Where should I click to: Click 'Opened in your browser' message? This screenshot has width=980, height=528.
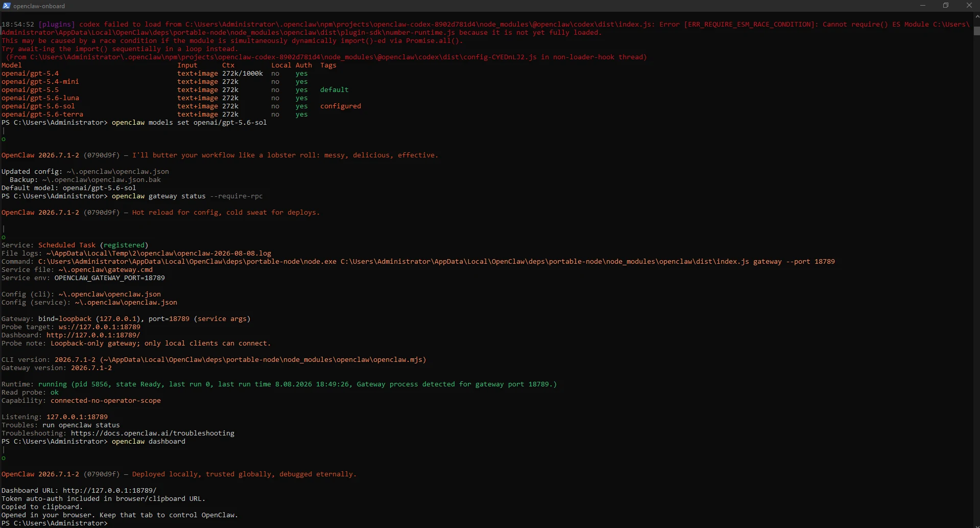(x=120, y=515)
